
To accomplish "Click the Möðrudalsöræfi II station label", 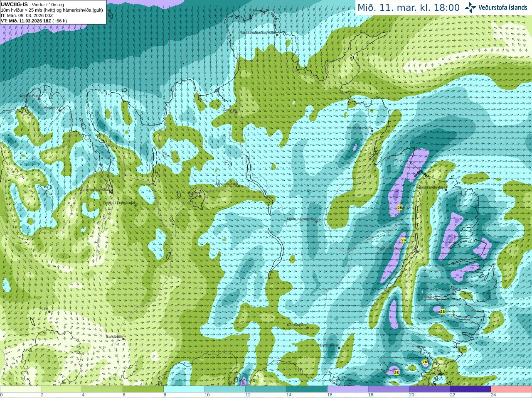I will click(301, 219).
